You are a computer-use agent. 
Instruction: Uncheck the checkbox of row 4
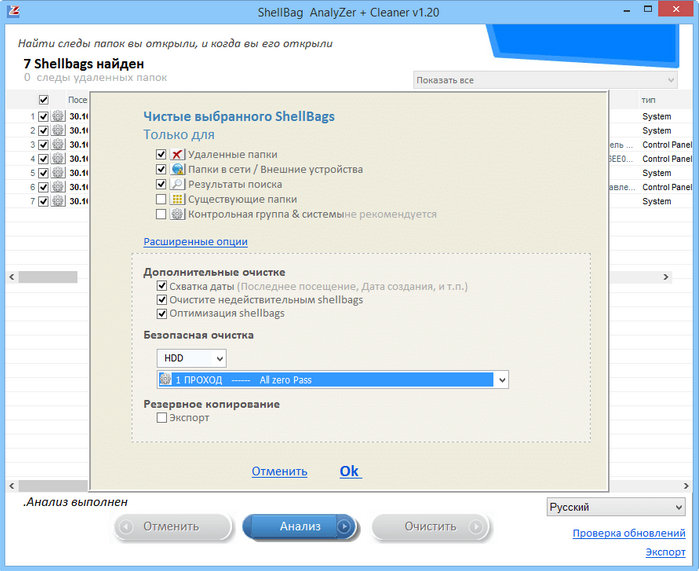pyautogui.click(x=43, y=159)
